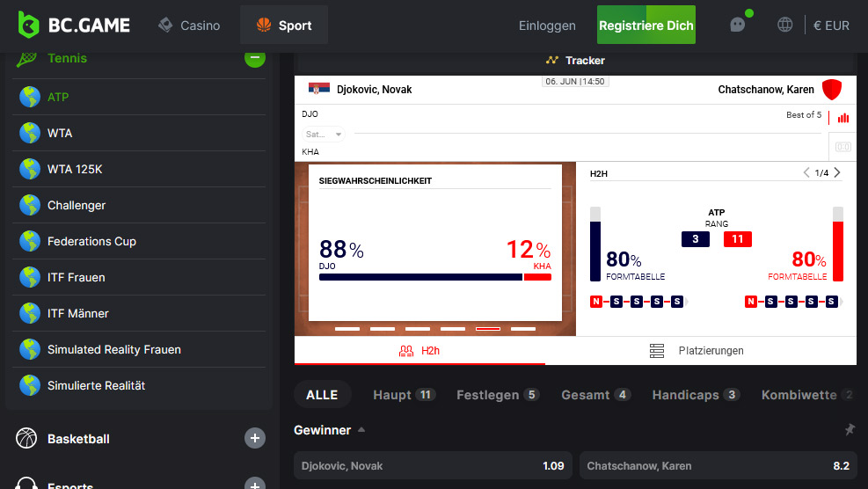Open the language globe icon
The width and height of the screenshot is (868, 489).
point(785,25)
